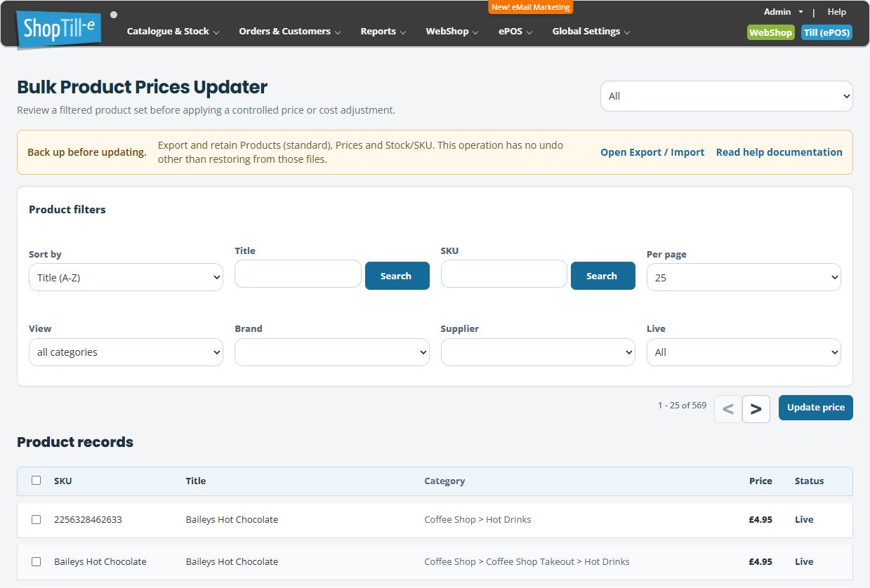Open the All dropdown beside page title
This screenshot has height=588, width=870.
coord(726,96)
